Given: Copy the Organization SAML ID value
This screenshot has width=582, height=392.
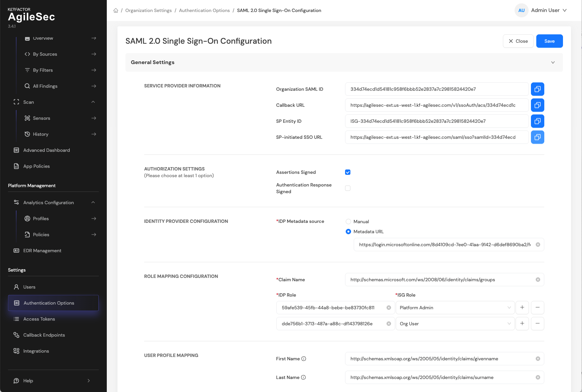Looking at the screenshot, I should (x=537, y=89).
